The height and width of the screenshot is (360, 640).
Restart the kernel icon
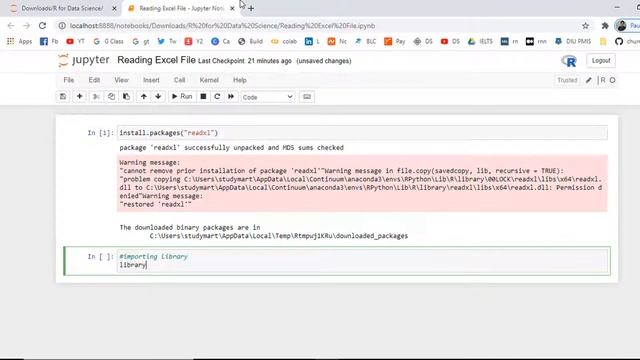tap(217, 97)
